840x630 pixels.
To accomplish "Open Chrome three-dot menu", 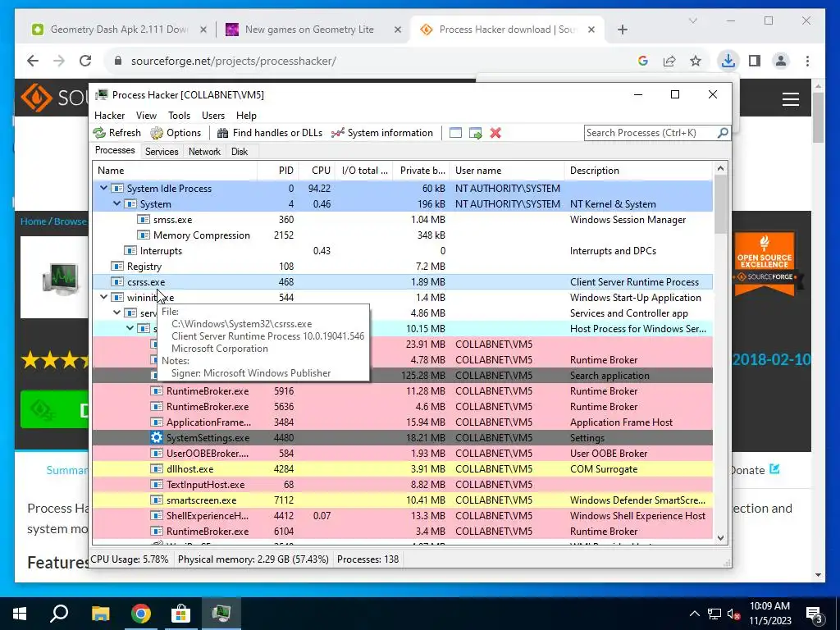I will [x=807, y=61].
